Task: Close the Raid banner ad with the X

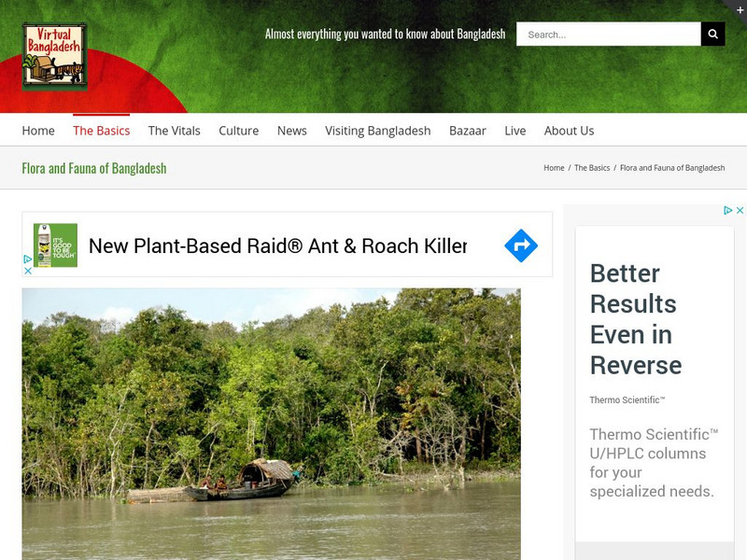Action: point(28,271)
